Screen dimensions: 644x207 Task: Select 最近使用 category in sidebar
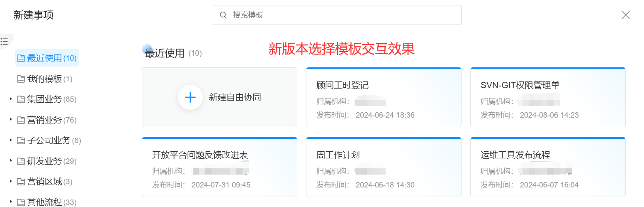coord(44,58)
